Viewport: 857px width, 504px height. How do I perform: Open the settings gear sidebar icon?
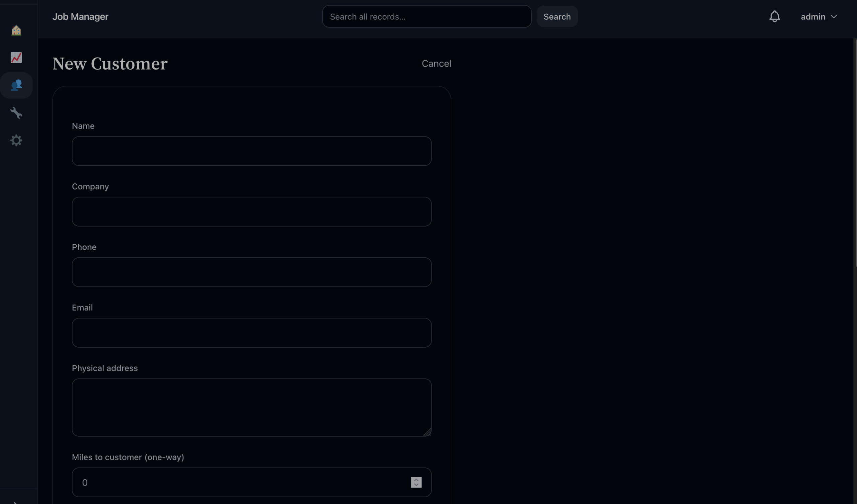tap(16, 141)
